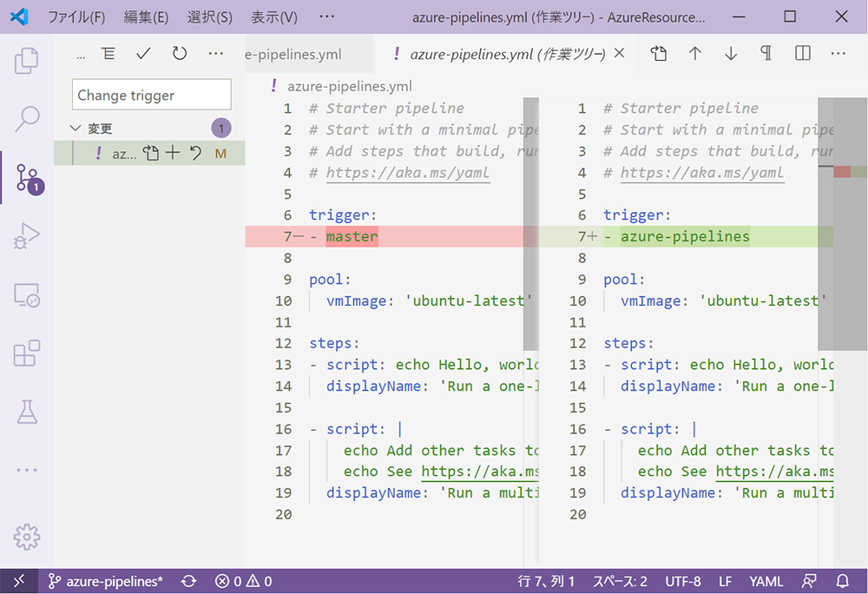Open editor more actions menu
868x594 pixels.
pyautogui.click(x=838, y=53)
